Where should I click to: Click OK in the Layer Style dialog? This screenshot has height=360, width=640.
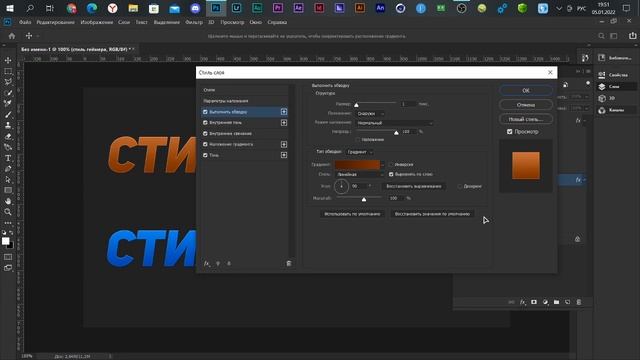pos(526,90)
